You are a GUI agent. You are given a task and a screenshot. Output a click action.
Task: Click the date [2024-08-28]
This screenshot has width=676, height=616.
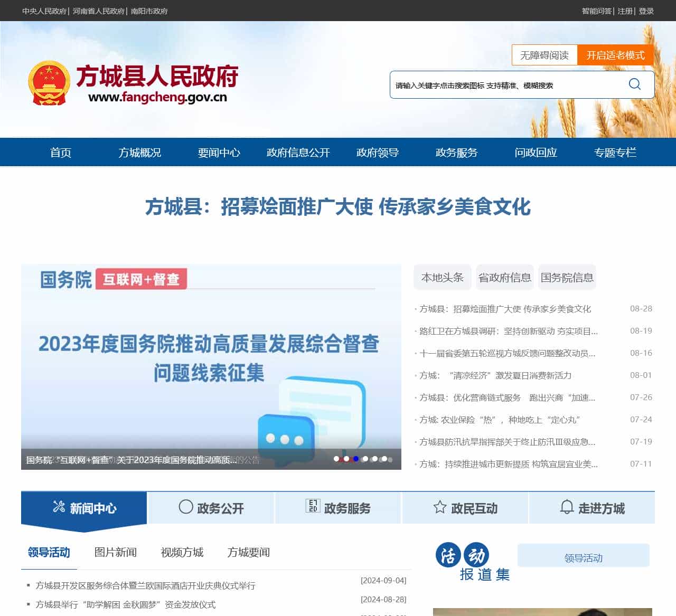click(x=383, y=599)
